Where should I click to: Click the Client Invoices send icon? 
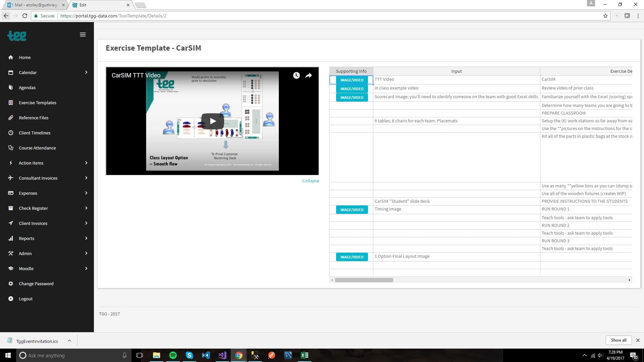click(11, 223)
